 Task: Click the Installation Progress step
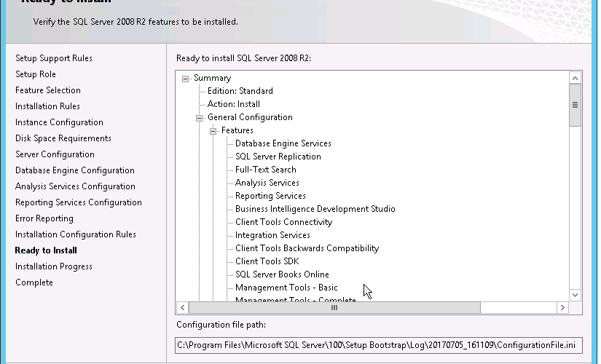[x=54, y=266]
